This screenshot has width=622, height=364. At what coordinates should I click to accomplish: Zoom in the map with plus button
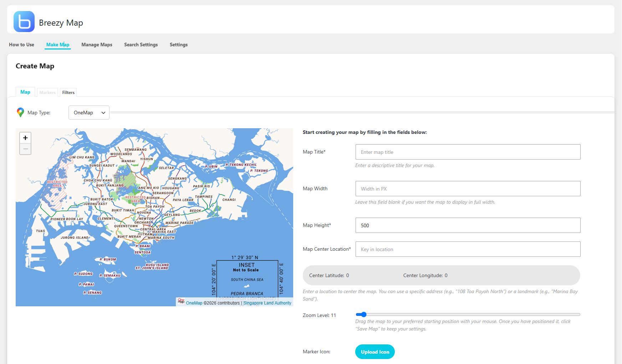point(25,138)
